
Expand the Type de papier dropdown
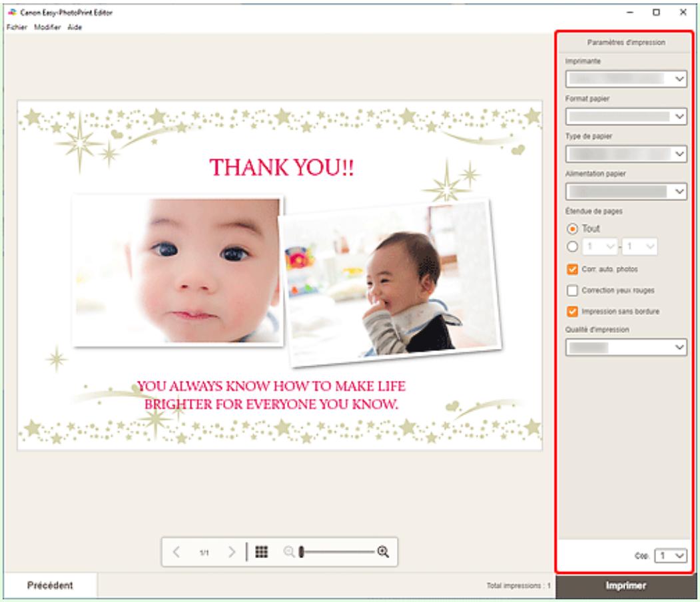click(x=625, y=154)
